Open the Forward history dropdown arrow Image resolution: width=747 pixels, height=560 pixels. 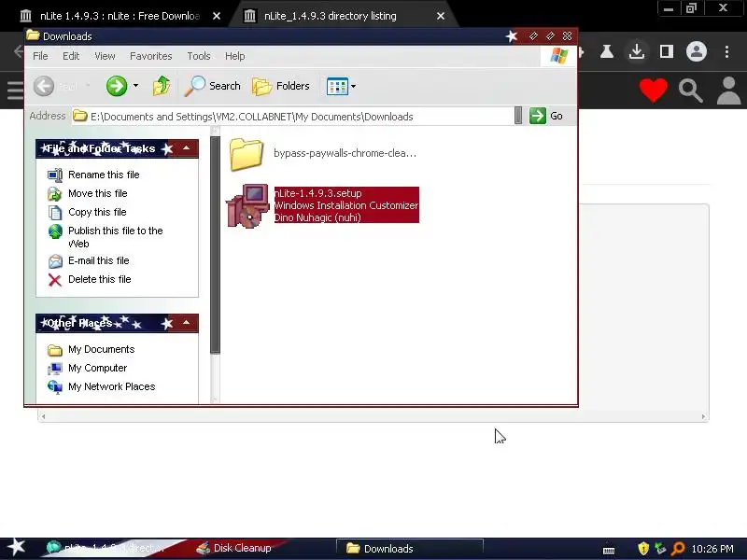point(135,86)
